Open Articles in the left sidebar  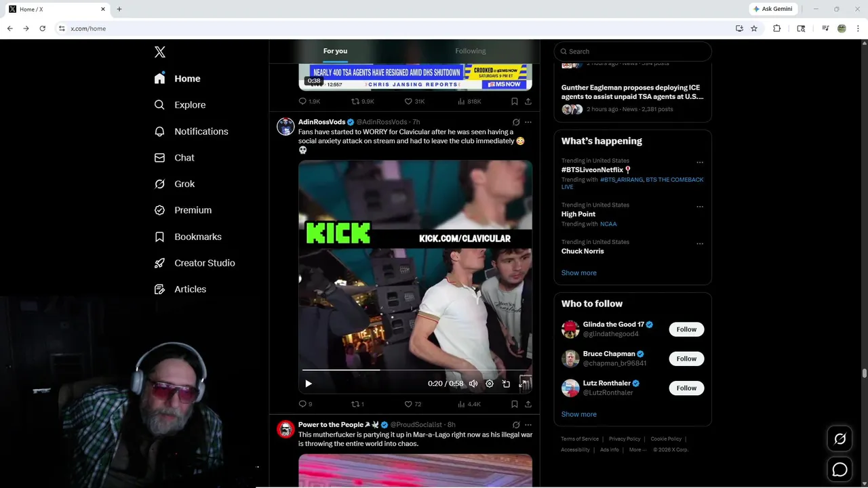pyautogui.click(x=180, y=289)
